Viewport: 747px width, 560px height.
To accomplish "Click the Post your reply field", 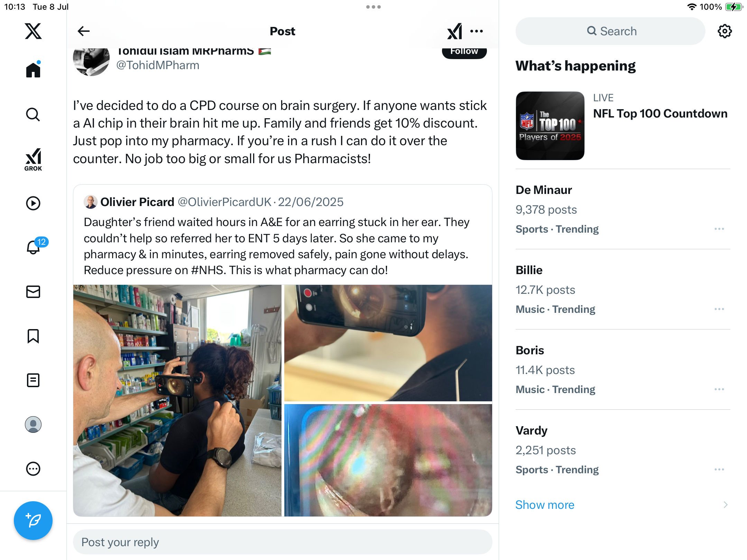I will click(283, 542).
